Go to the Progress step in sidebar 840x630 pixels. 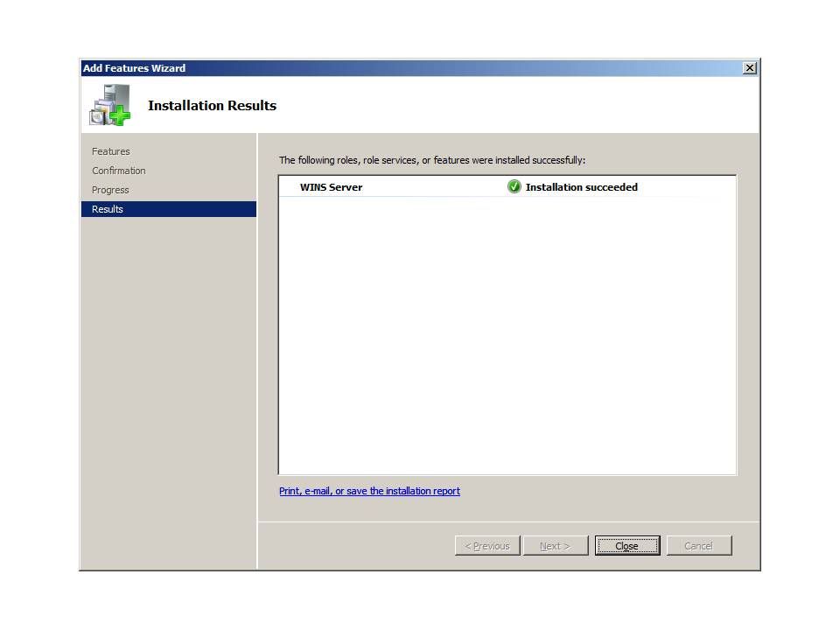110,190
